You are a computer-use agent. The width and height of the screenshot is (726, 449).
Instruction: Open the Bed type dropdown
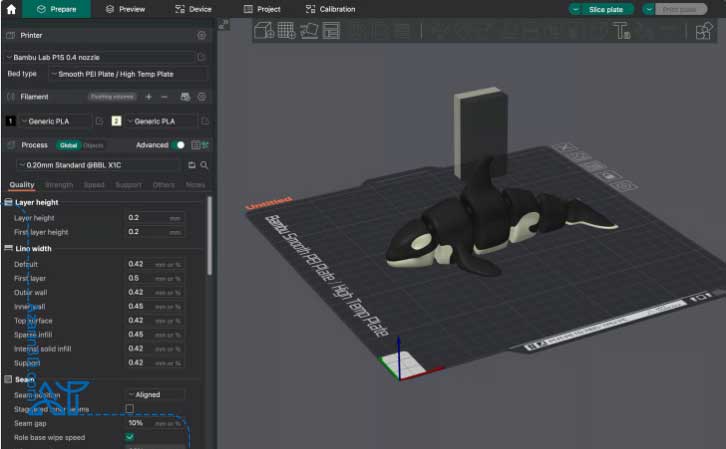pyautogui.click(x=130, y=74)
